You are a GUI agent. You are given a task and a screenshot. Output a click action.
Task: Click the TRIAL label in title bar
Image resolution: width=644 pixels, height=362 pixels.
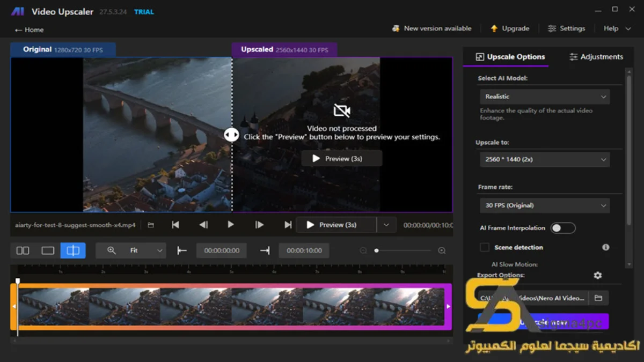(x=144, y=12)
